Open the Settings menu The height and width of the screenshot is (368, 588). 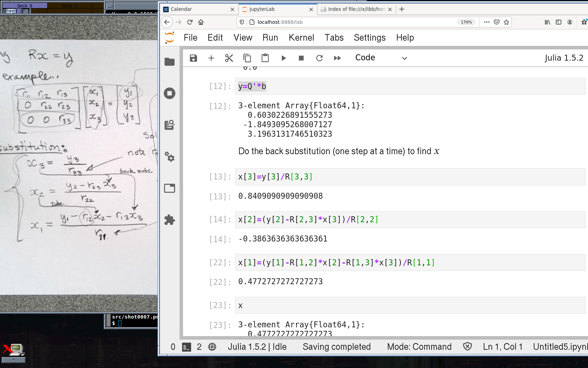point(369,38)
